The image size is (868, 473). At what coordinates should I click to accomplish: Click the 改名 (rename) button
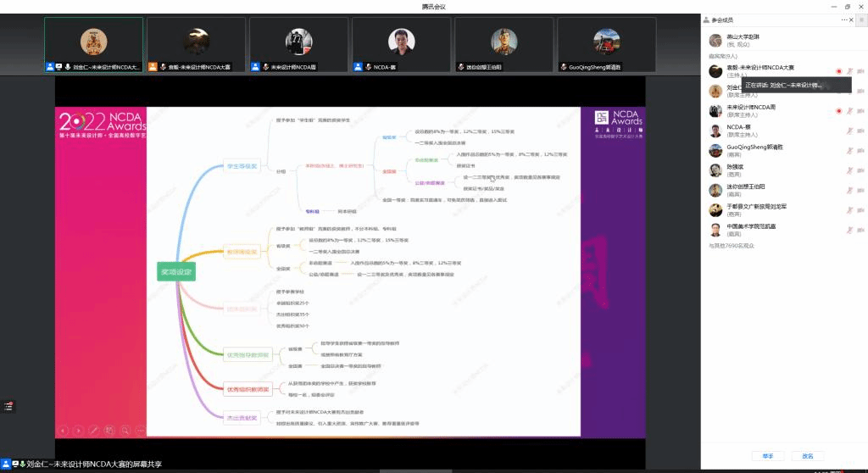pyautogui.click(x=808, y=456)
